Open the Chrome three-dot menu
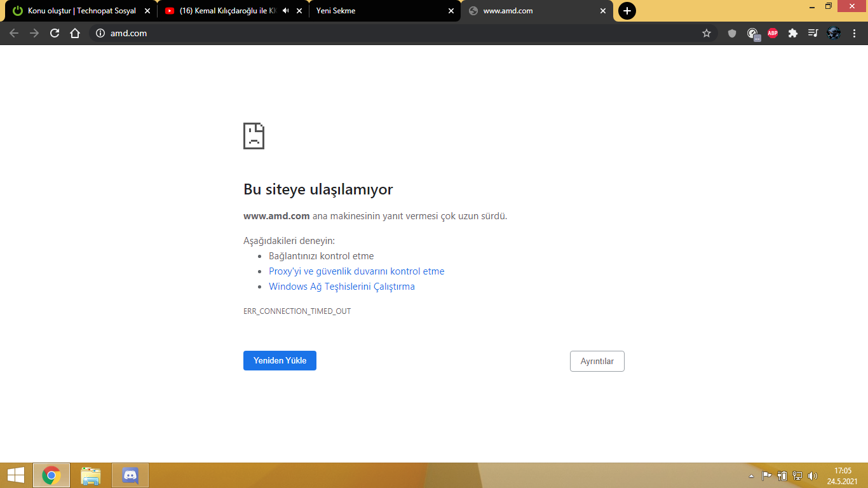 point(854,33)
